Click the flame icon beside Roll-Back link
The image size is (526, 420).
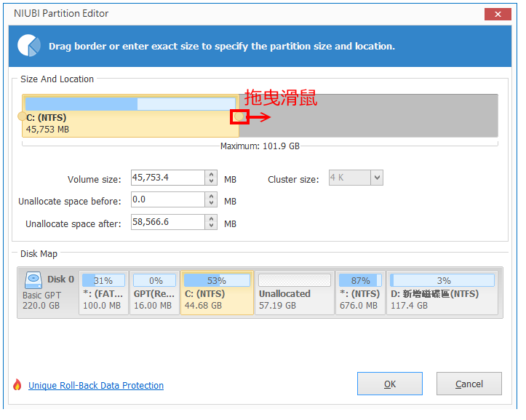pyautogui.click(x=17, y=385)
